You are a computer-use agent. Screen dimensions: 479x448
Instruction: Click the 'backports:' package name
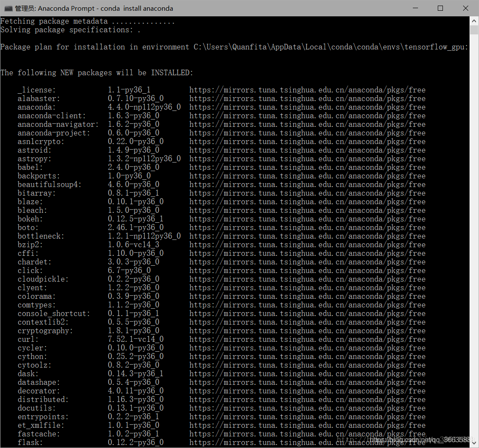pyautogui.click(x=39, y=176)
